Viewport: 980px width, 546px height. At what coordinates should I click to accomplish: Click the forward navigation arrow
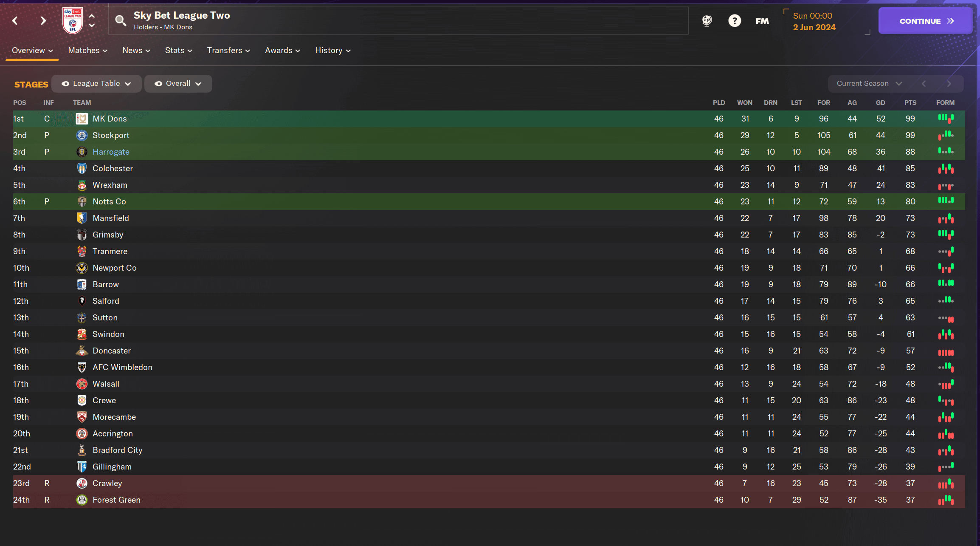[43, 20]
